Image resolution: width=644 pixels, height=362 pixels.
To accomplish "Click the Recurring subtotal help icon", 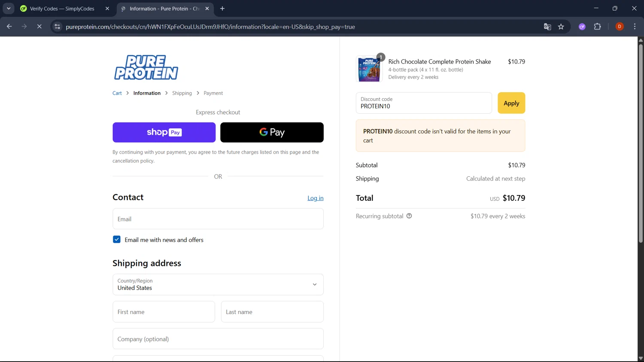I will tap(409, 216).
